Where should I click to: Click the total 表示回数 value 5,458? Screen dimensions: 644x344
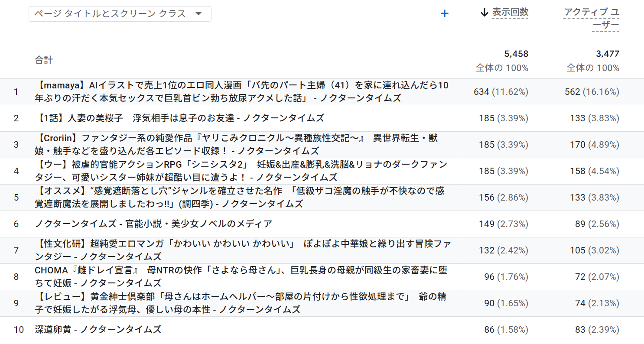(x=516, y=54)
